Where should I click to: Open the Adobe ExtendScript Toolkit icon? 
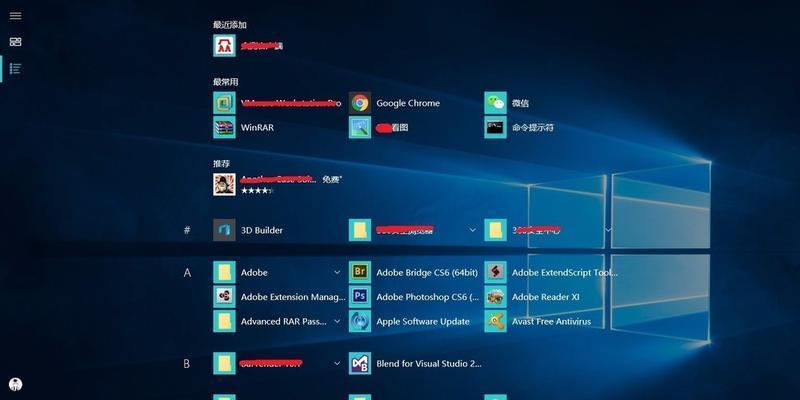click(x=495, y=272)
